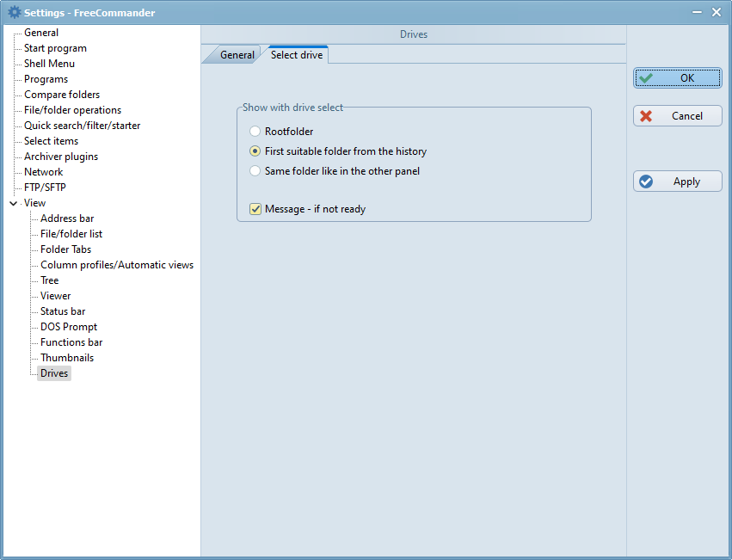Collapse the View tree node
Viewport: 732px width, 560px height.
(x=14, y=203)
